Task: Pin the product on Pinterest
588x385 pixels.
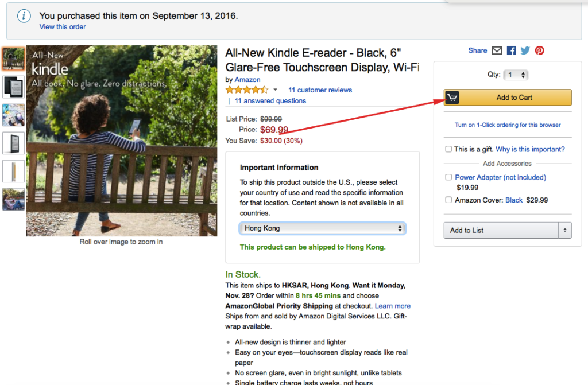Action: point(539,50)
